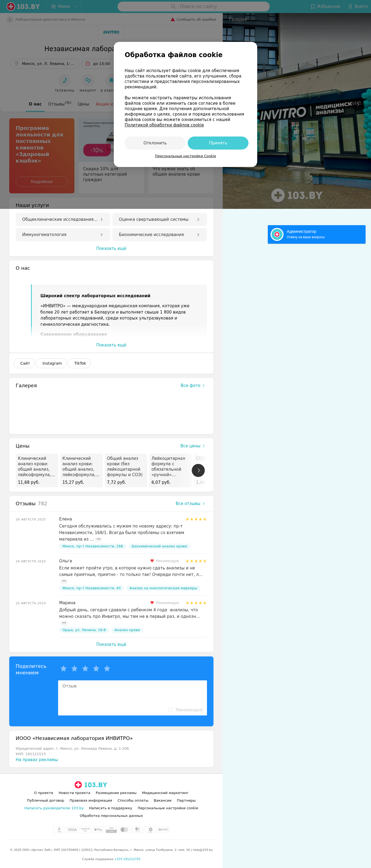Open Все фото in gallery section
This screenshot has height=868, width=371.
click(193, 386)
